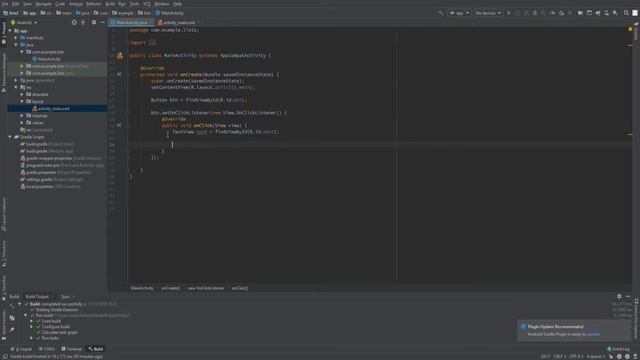This screenshot has width=640, height=360.
Task: Collapse the app module tree node
Action: click(10, 31)
